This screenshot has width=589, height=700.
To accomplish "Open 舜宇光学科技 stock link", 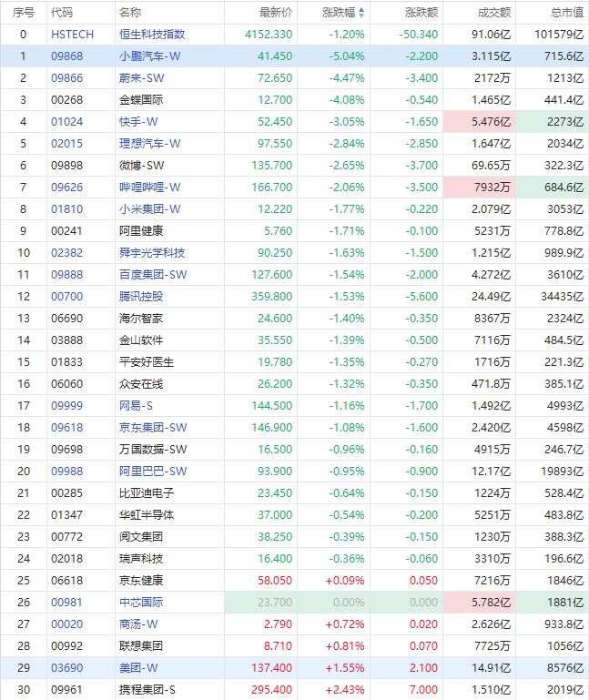I will (x=152, y=253).
